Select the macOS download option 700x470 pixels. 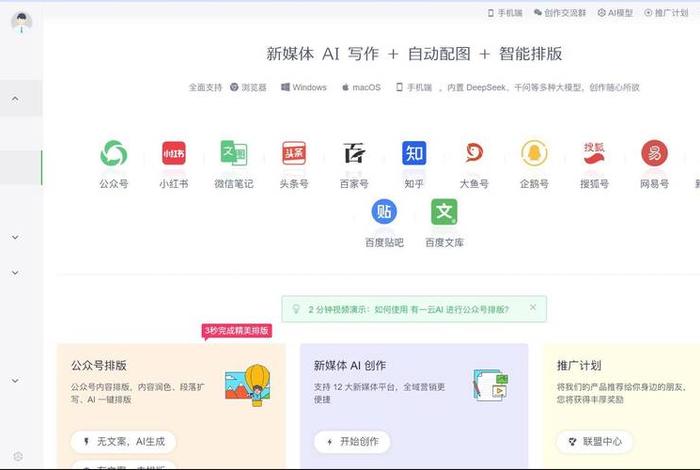point(361,87)
